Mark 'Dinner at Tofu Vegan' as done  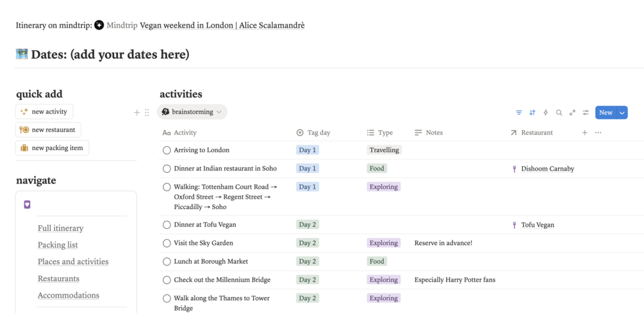coord(167,225)
